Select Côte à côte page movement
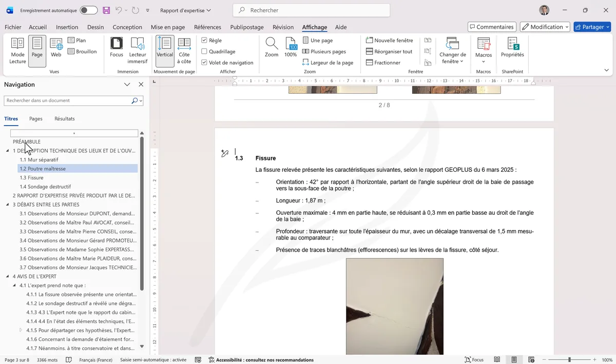Viewport: 616px width, 364px height. 184,51
